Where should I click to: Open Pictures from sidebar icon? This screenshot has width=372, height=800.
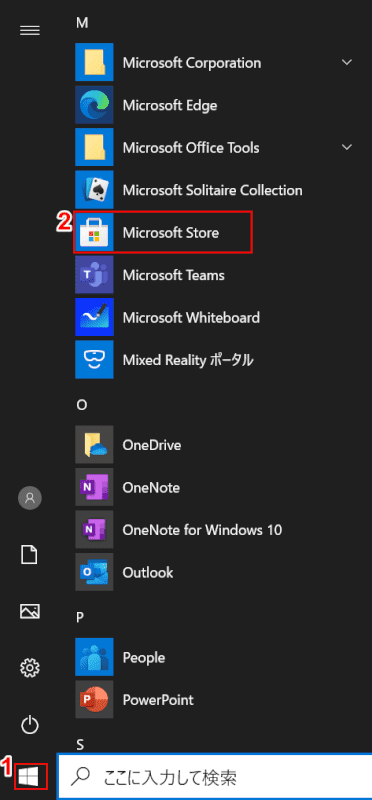30,611
